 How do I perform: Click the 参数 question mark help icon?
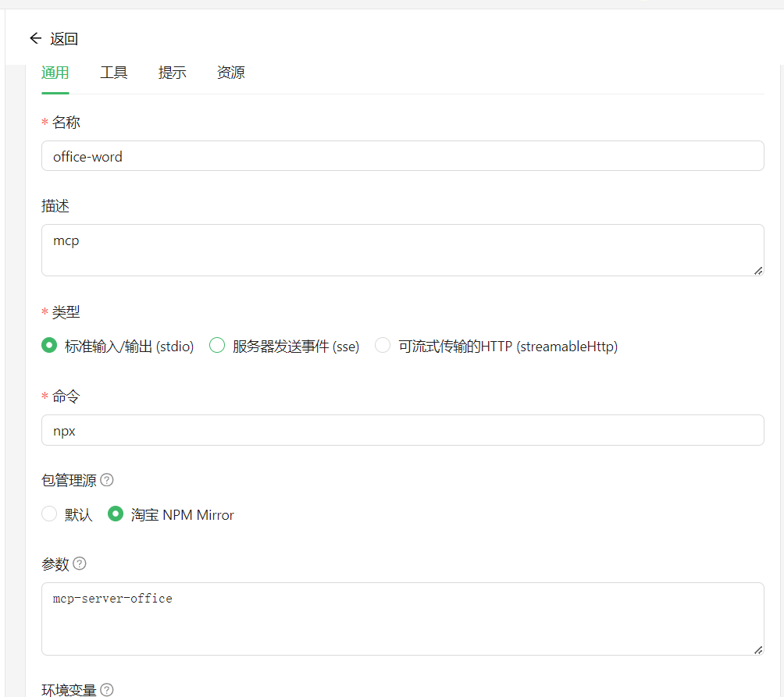(x=80, y=563)
